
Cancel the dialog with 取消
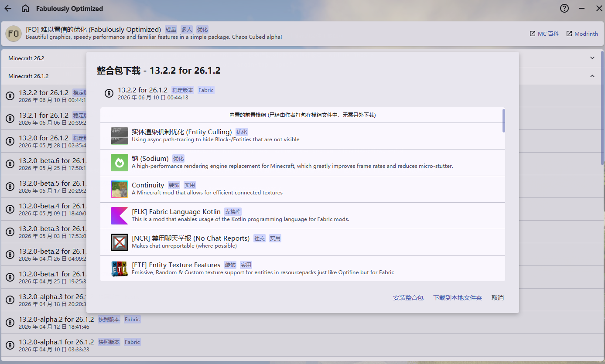coord(498,298)
